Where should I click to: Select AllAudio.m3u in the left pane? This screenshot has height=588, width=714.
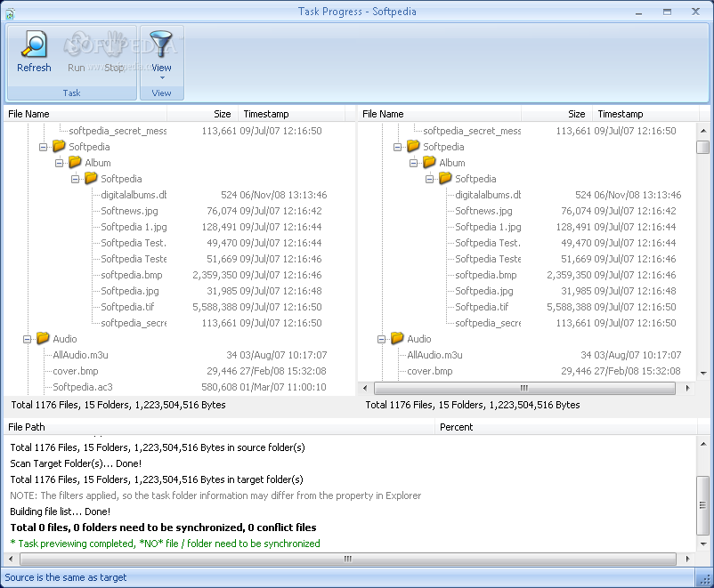pos(80,355)
